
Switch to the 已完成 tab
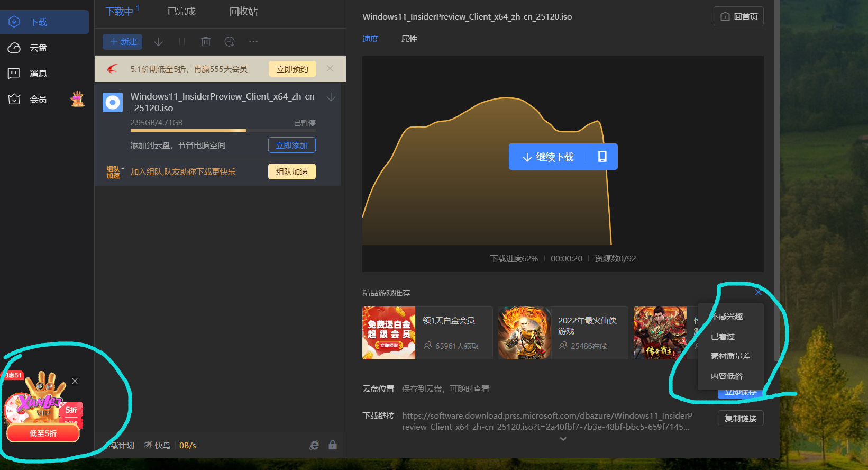coord(181,11)
